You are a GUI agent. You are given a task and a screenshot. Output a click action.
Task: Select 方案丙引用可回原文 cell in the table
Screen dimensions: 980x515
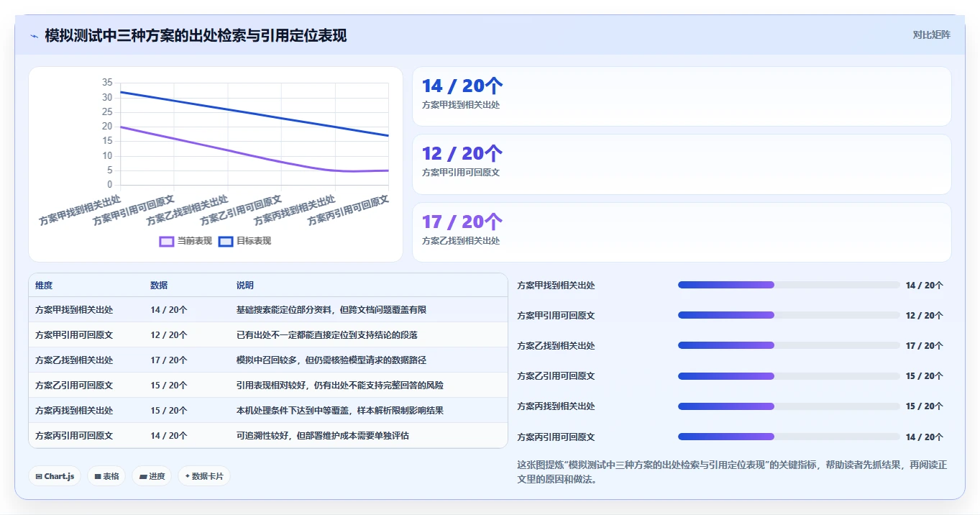[74, 436]
